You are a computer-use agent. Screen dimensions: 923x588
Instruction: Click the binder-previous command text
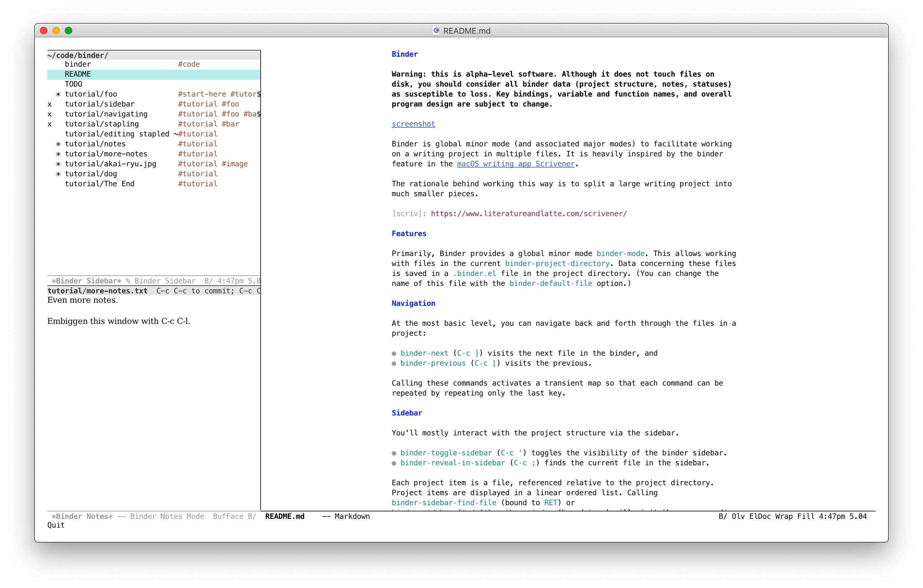coord(433,363)
